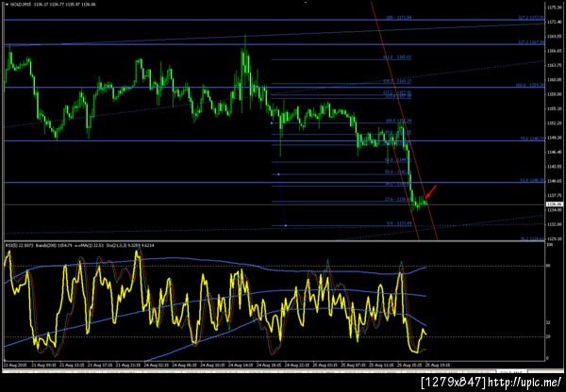Select the 24 Aug 02:15 time axis label

(156, 365)
